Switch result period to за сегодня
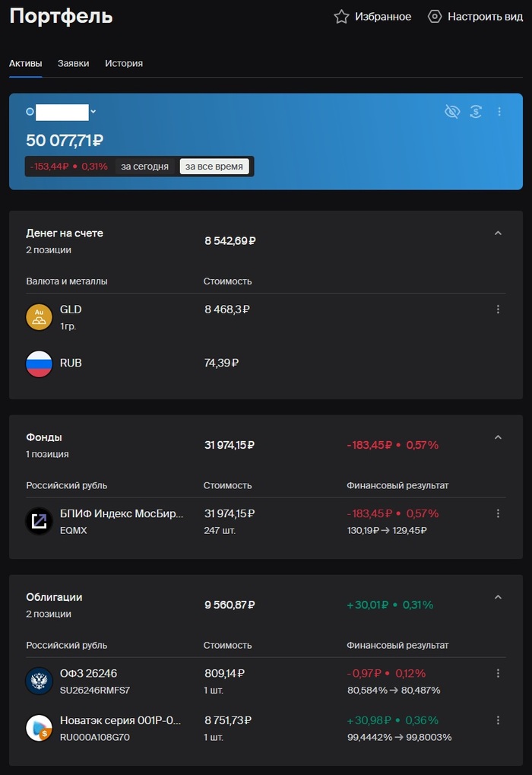Screen dimensions: 532x775 point(144,167)
